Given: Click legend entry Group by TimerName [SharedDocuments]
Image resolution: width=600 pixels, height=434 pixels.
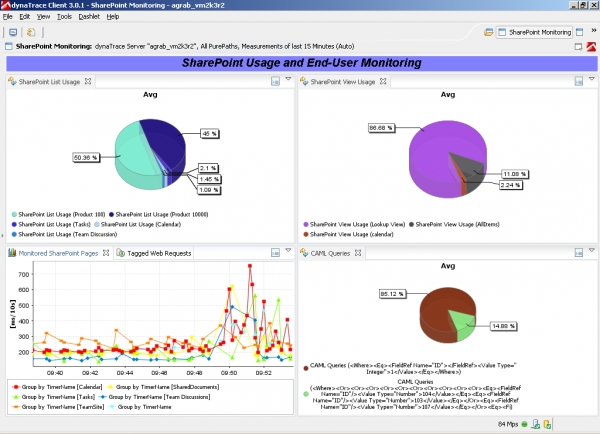Looking at the screenshot, I should [x=163, y=387].
